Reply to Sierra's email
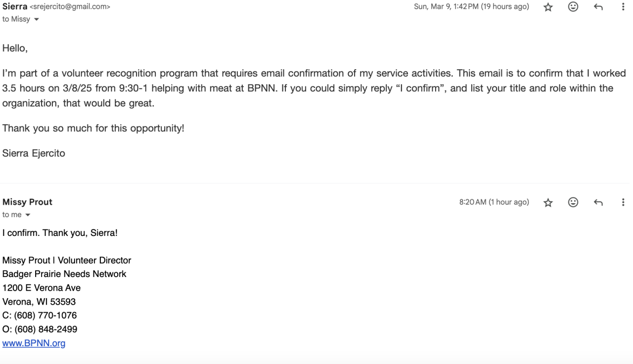The image size is (633, 364). tap(598, 7)
